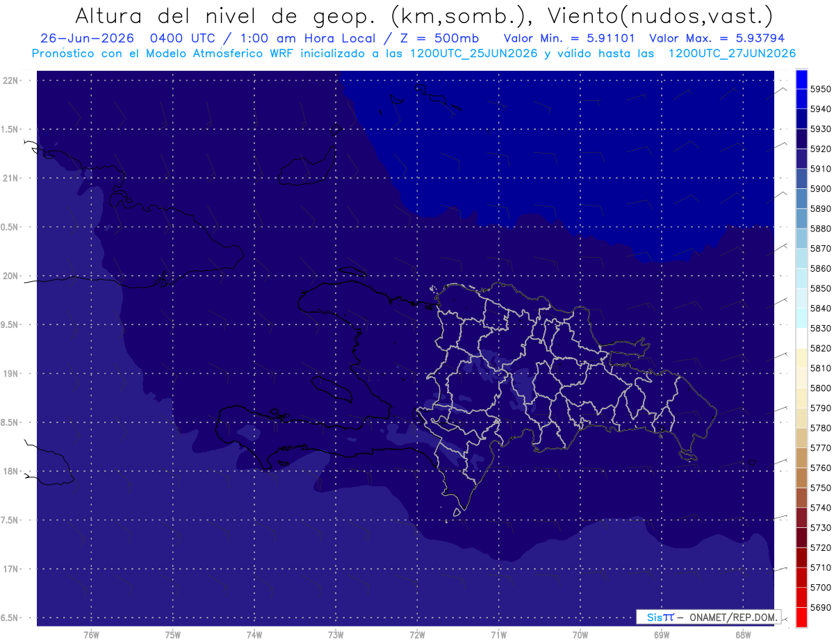Click the '21N' latitude label
Screen dimensions: 834x644
(10, 178)
